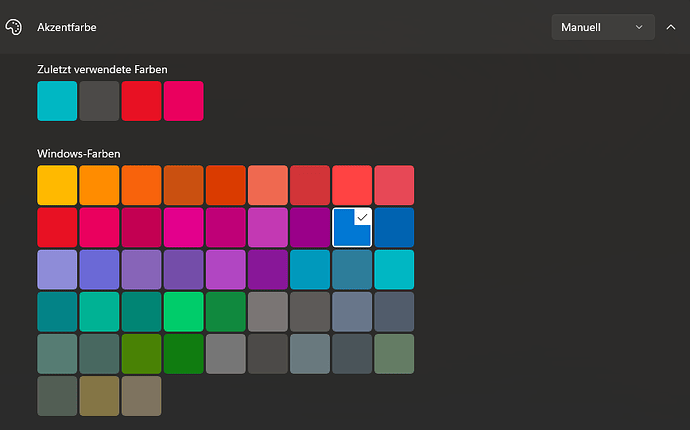The height and width of the screenshot is (430, 690).
Task: Pick the mint teal swatch in fourth row
Action: click(99, 312)
